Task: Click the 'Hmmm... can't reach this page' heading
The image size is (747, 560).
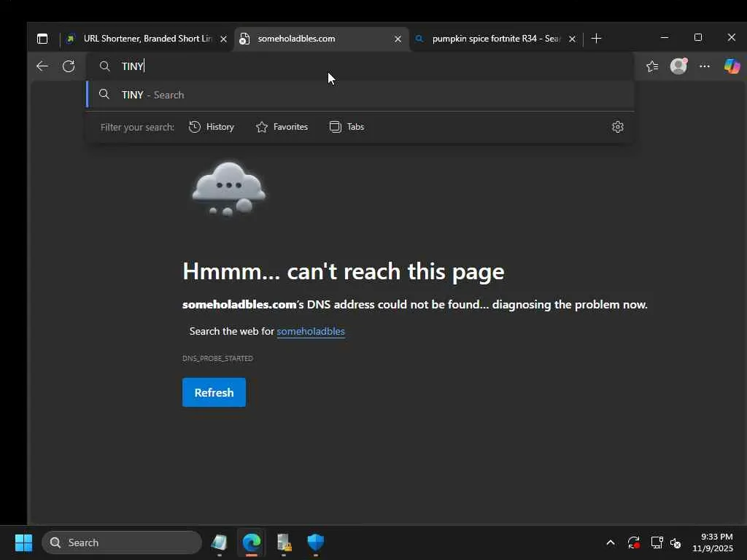Action: pos(343,271)
